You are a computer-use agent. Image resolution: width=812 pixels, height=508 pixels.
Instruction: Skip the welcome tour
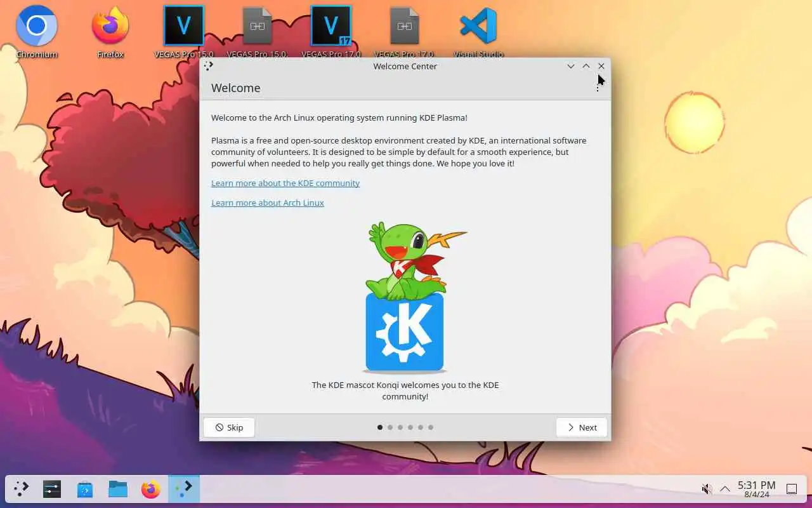click(229, 427)
